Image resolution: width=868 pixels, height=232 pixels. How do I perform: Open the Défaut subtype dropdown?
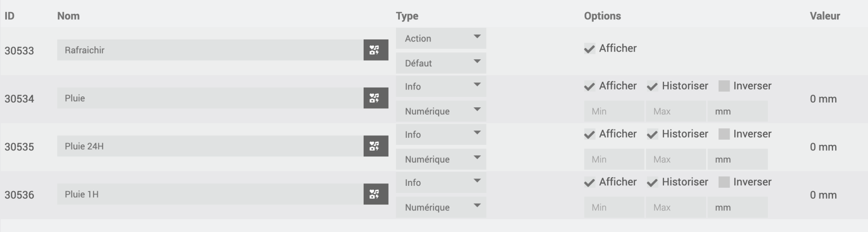click(x=441, y=63)
